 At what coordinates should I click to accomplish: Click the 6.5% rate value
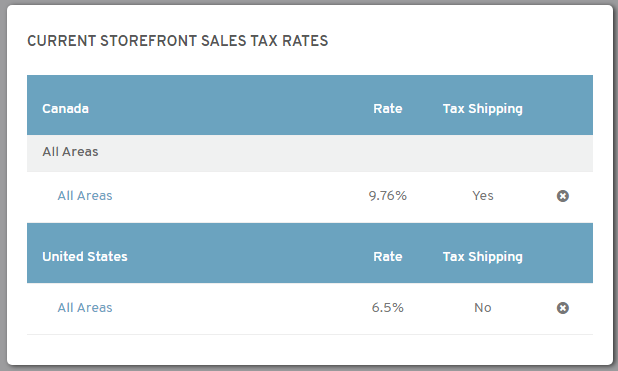pyautogui.click(x=387, y=308)
